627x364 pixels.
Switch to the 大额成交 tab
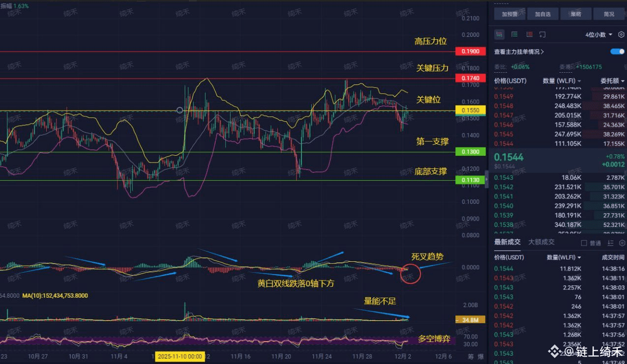point(541,242)
